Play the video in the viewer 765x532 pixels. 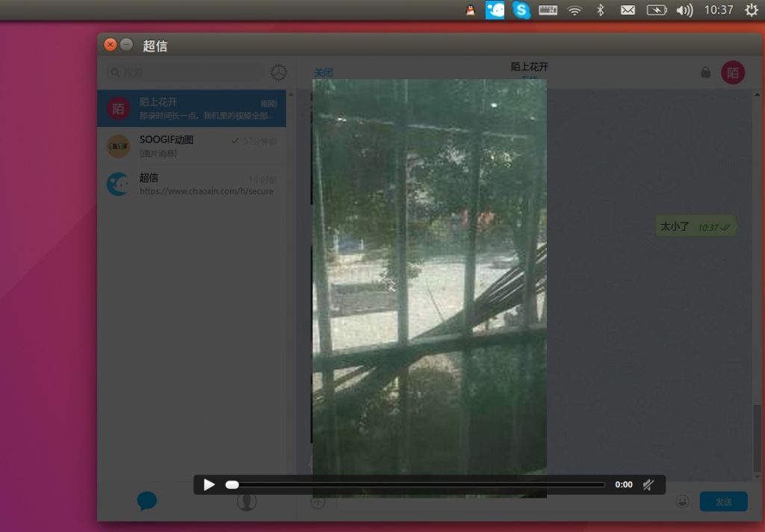pos(209,485)
